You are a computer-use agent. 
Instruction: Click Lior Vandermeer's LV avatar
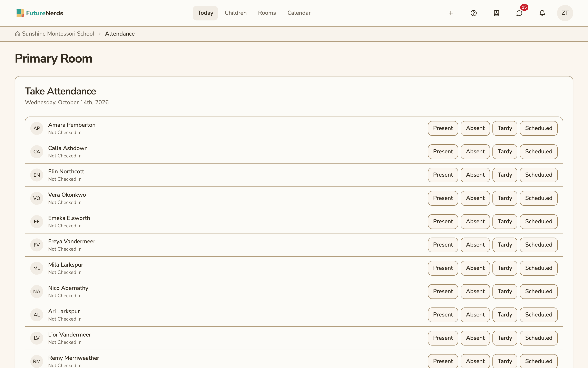(37, 338)
